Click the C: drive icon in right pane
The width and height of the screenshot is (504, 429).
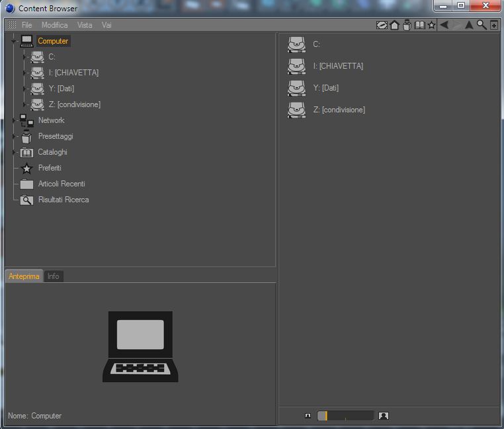click(x=297, y=44)
